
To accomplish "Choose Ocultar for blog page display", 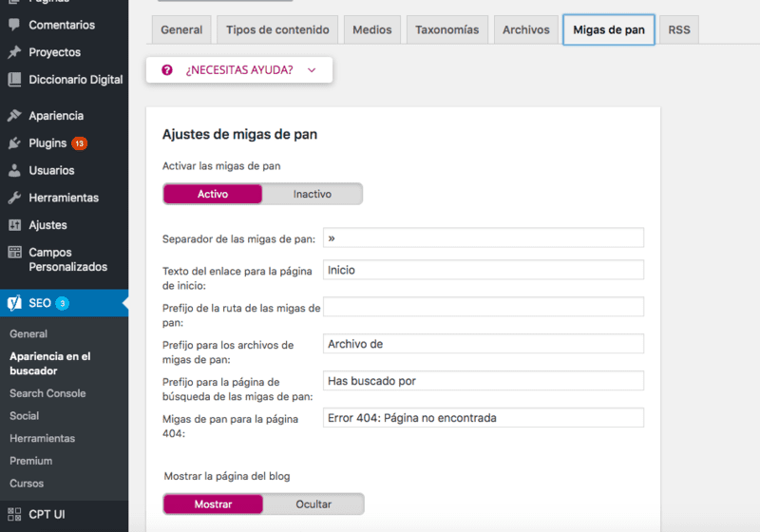I will point(313,503).
